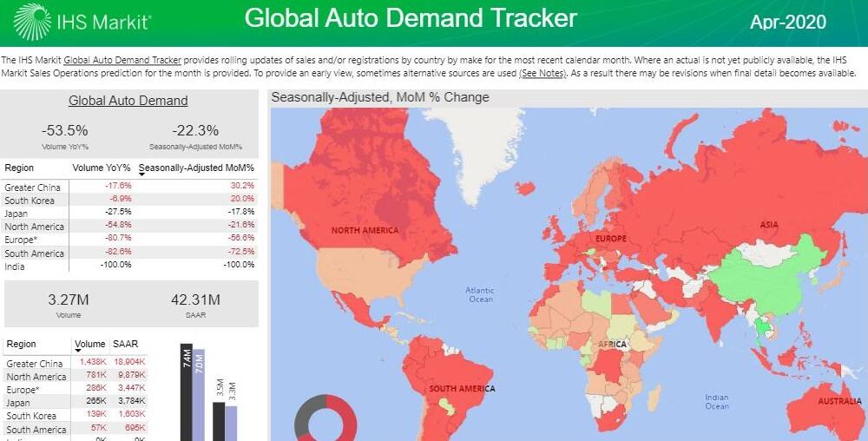The height and width of the screenshot is (441, 868).
Task: Click the sort arrow under Seasonally-Adjusted MoM%
Action: click(141, 174)
